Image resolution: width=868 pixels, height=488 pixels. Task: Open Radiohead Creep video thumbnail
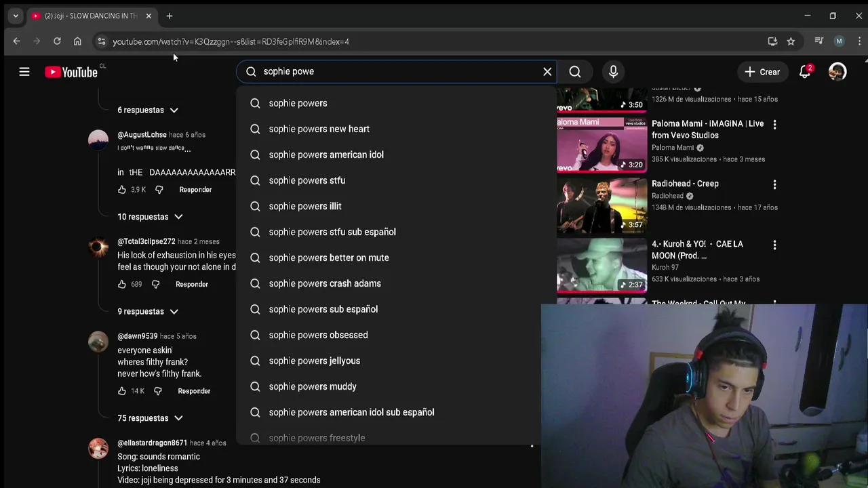pyautogui.click(x=602, y=205)
